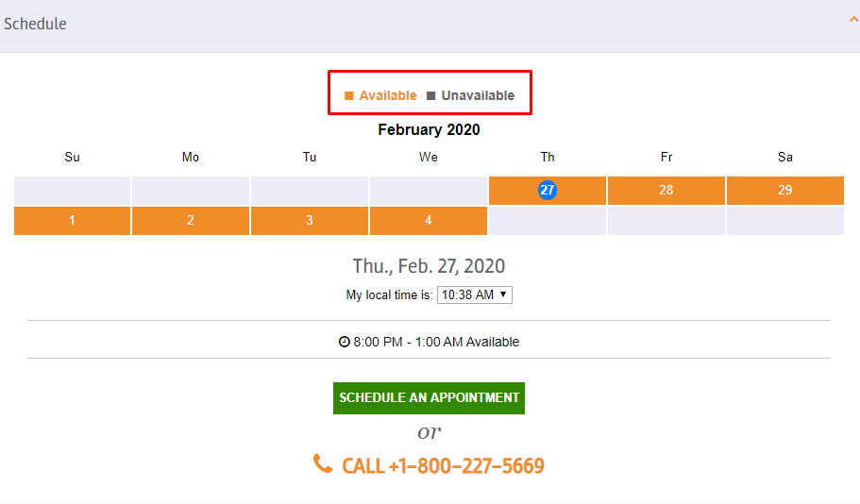Select Thursday the 27th on calendar
Screen dimensions: 860x504
tap(548, 191)
